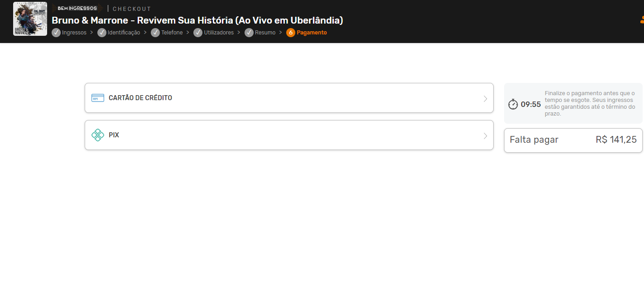Click the Falta pagar total box

(x=573, y=140)
